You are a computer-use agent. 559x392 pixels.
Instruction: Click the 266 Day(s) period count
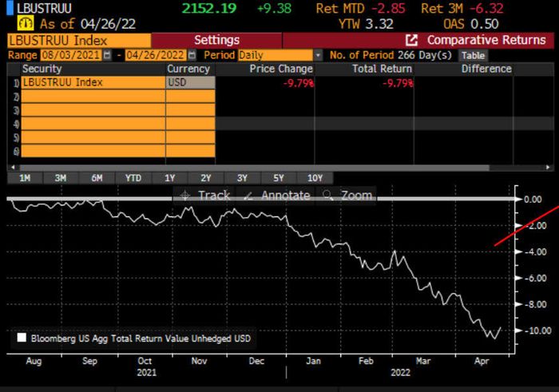[x=425, y=55]
